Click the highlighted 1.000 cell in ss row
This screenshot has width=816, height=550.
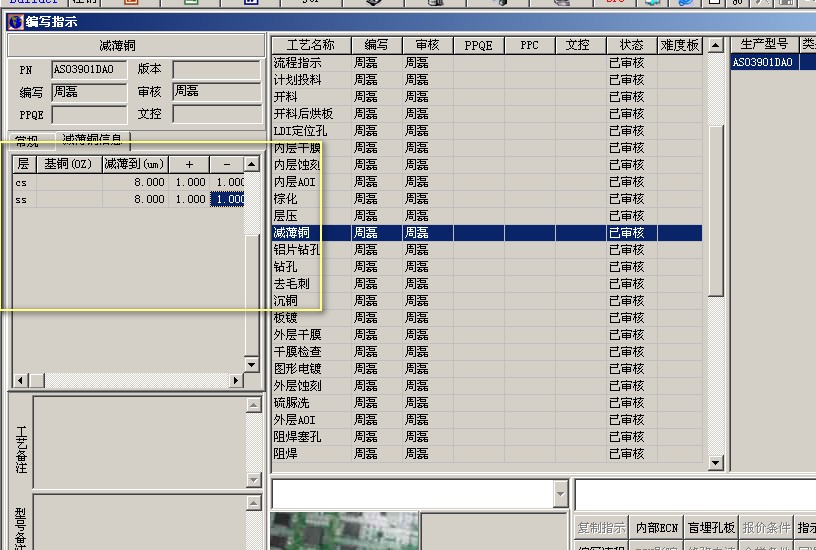point(227,199)
